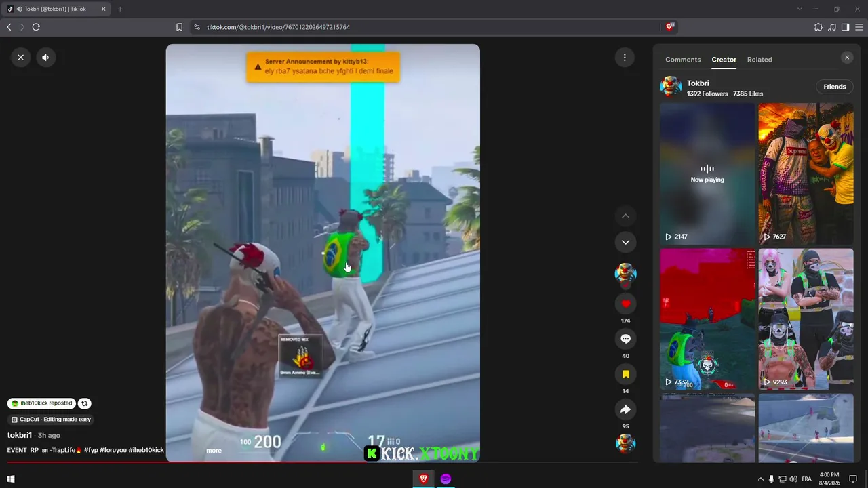Open the clock showing 4:00 PM
The height and width of the screenshot is (488, 868).
[x=830, y=479]
